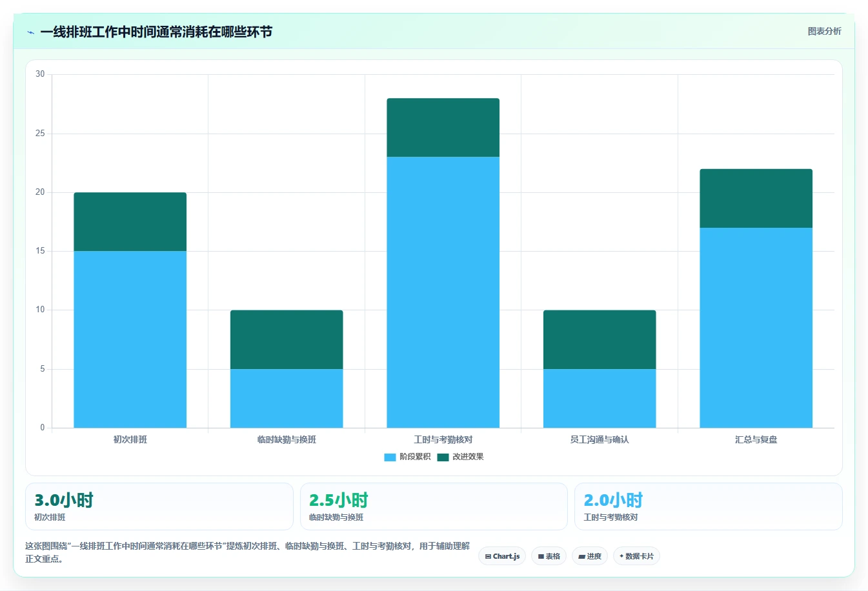
Task: Click the 汇总与复盘 x-axis label
Action: tap(756, 439)
